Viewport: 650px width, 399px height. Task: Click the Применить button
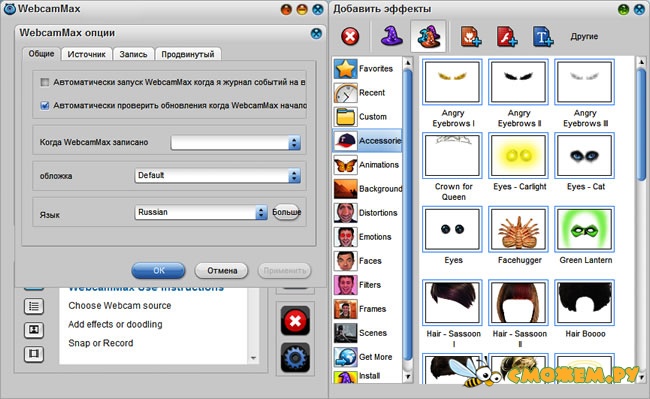click(285, 271)
